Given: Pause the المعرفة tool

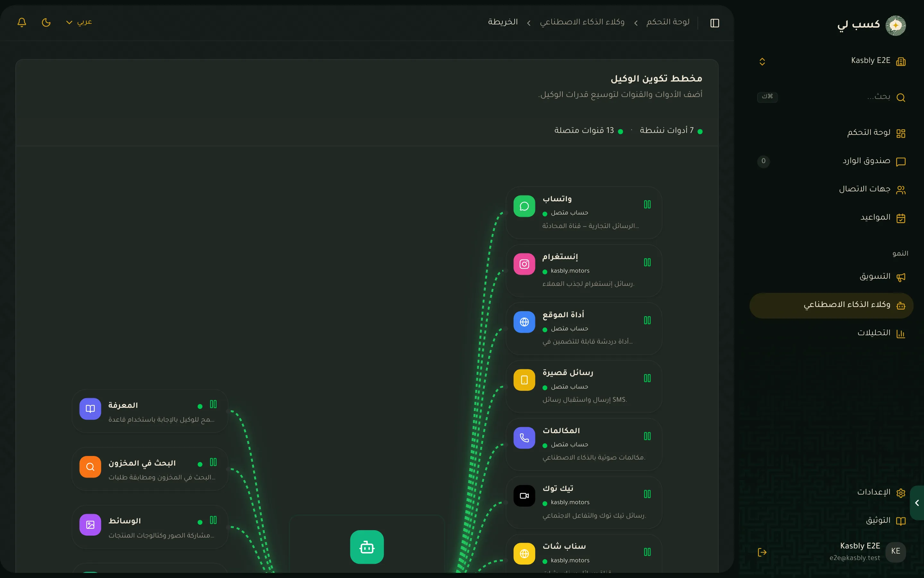Looking at the screenshot, I should 213,404.
